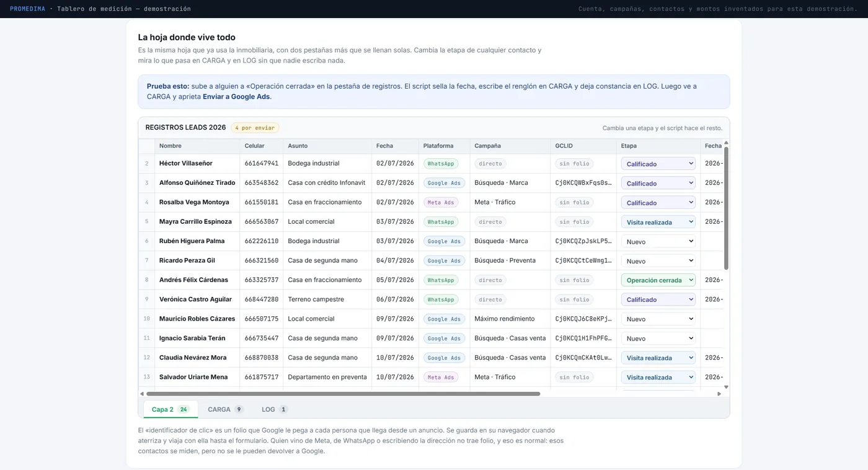Click the table's horizontal scrollbar thumb

343,394
